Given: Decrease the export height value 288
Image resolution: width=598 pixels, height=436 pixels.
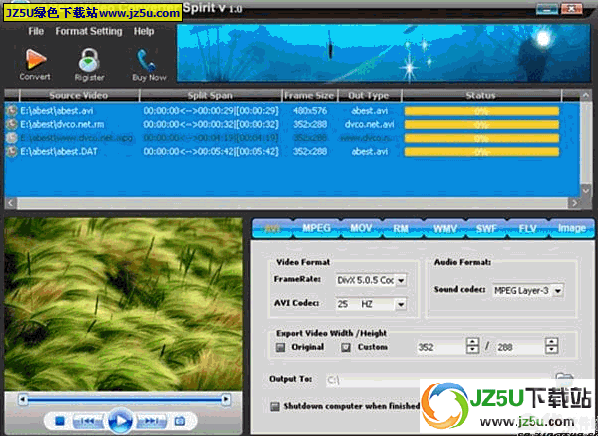Looking at the screenshot, I should (x=551, y=350).
